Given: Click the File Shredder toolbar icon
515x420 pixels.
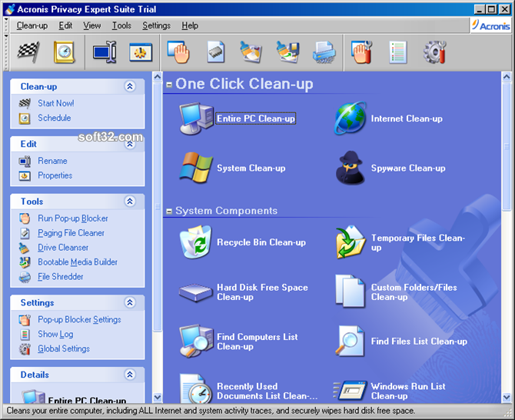Looking at the screenshot, I should [324, 52].
